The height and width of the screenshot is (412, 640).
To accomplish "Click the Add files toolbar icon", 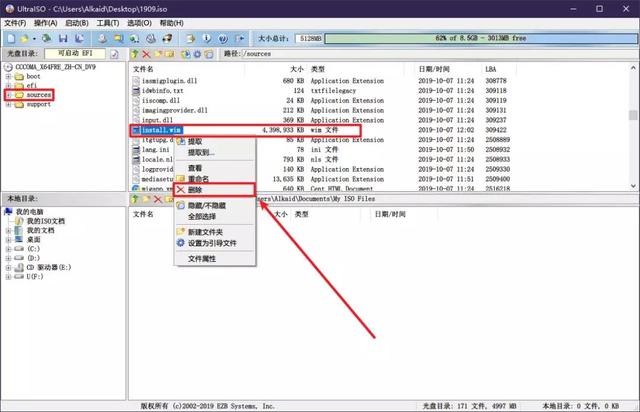I will 190,38.
